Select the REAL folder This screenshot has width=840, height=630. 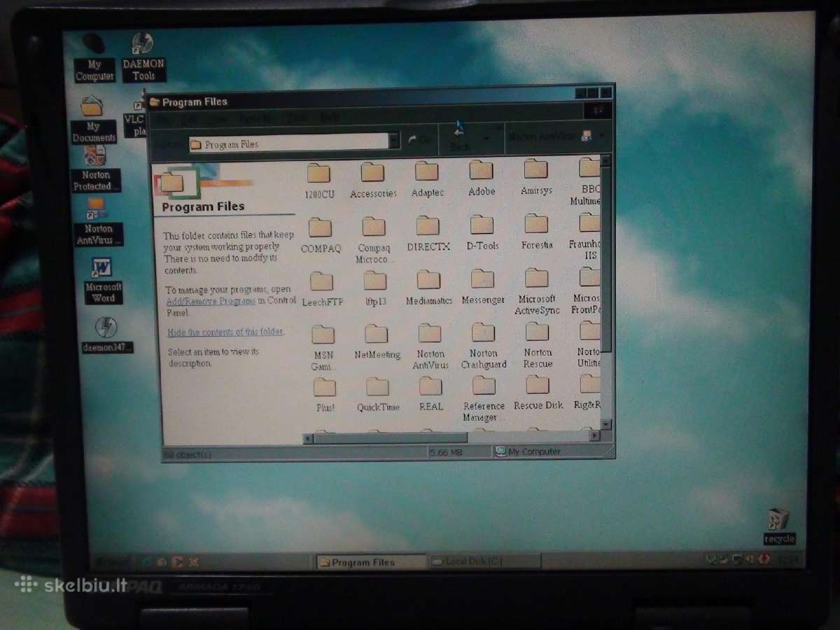pyautogui.click(x=431, y=394)
